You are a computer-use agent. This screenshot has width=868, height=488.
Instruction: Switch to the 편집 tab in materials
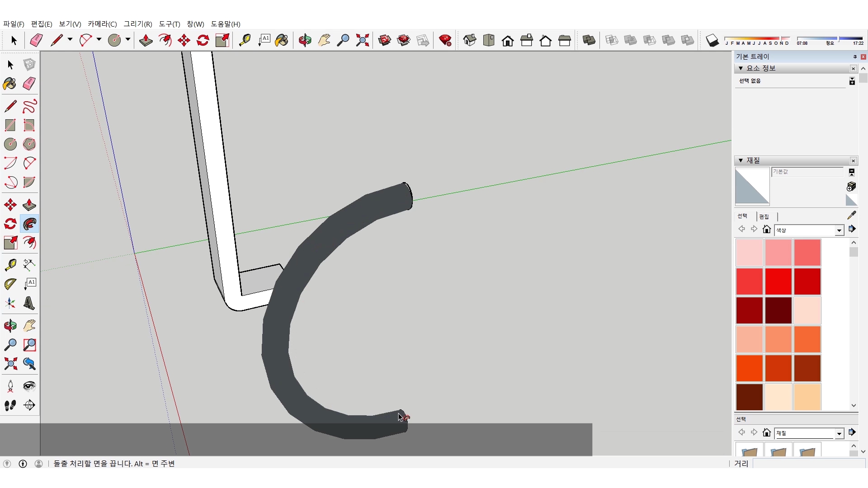[x=764, y=216]
